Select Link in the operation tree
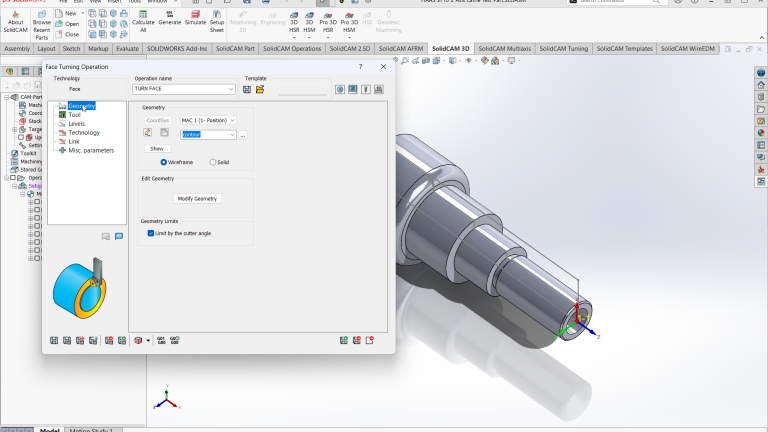Screen dimensions: 768x432 [73, 142]
